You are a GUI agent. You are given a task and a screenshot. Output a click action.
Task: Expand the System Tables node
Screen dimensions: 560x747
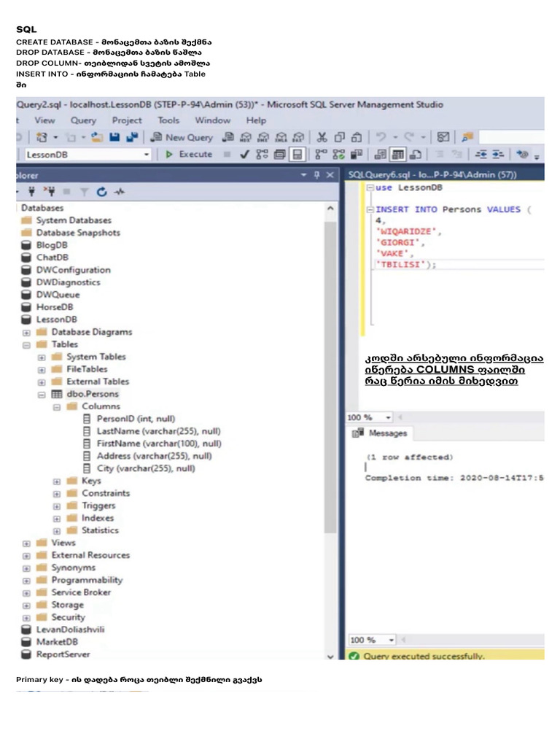[42, 357]
